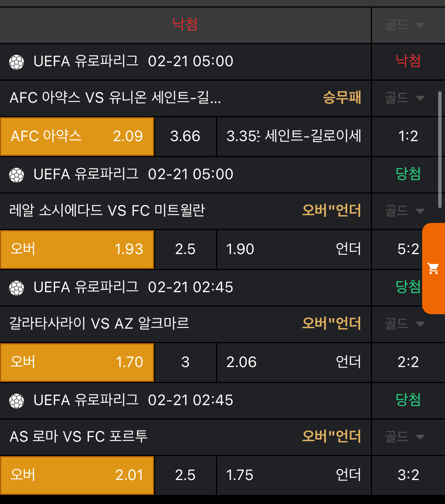Choose the 언더 1.90 odds cell

[293, 249]
